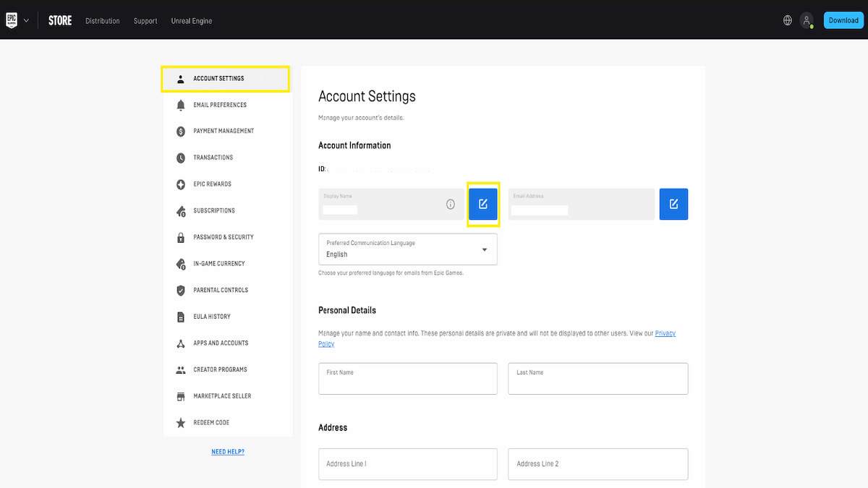Viewport: 868px width, 488px height.
Task: Select the Redeem Code star icon
Action: (x=181, y=422)
